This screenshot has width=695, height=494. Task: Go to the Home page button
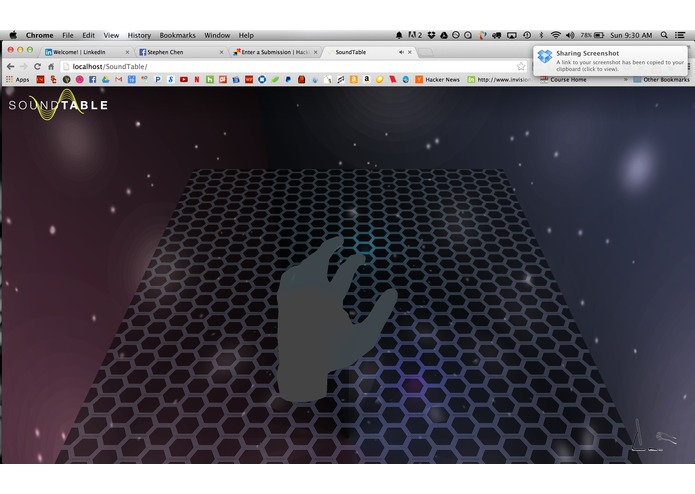click(x=51, y=66)
